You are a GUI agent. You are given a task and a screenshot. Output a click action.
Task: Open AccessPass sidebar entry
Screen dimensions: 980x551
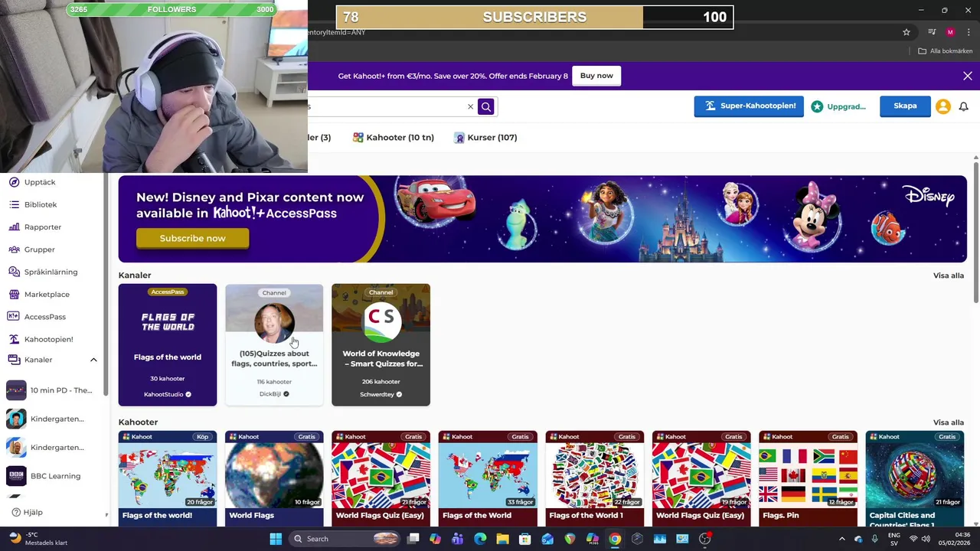44,317
